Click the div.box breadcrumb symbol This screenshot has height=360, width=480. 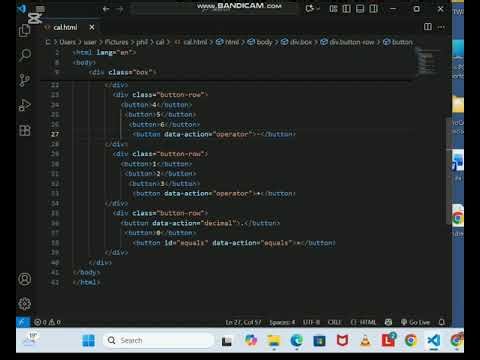pyautogui.click(x=296, y=42)
